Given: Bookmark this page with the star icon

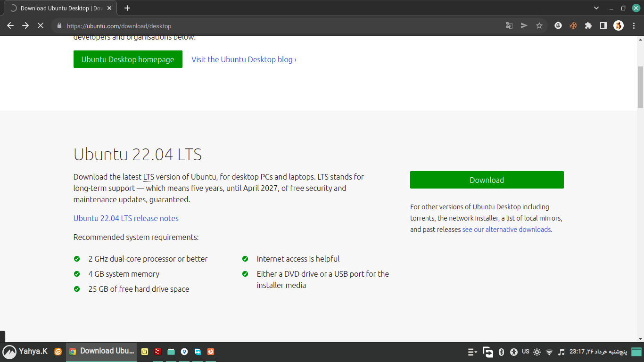Looking at the screenshot, I should (539, 26).
